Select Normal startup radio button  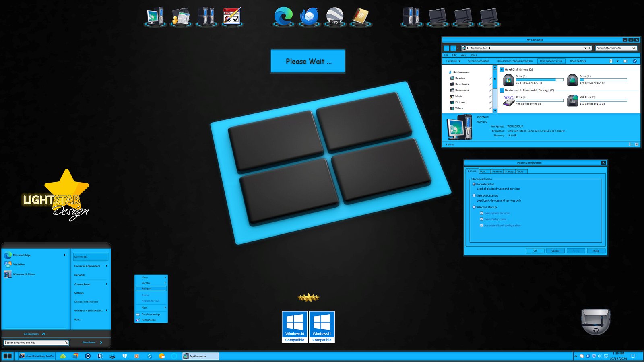(x=474, y=184)
